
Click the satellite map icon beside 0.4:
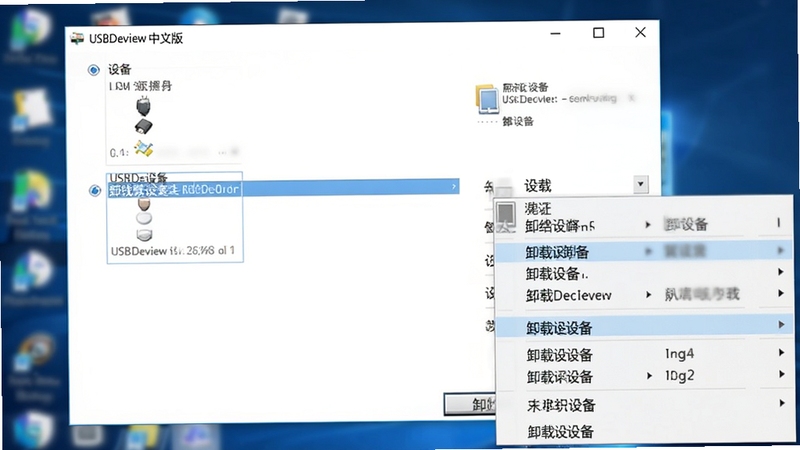pyautogui.click(x=143, y=149)
